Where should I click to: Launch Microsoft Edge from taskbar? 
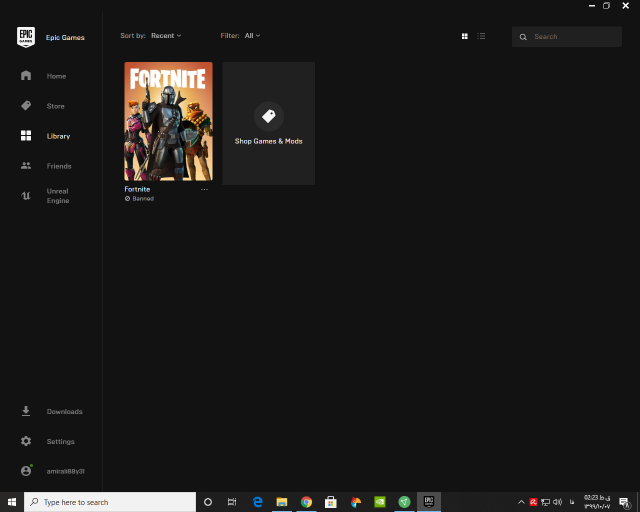pos(258,502)
